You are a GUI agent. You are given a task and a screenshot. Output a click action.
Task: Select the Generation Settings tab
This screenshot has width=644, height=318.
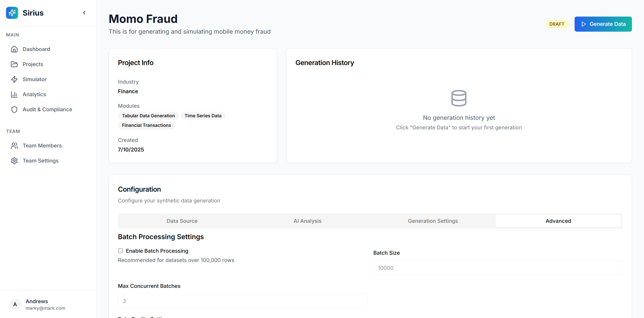(433, 221)
